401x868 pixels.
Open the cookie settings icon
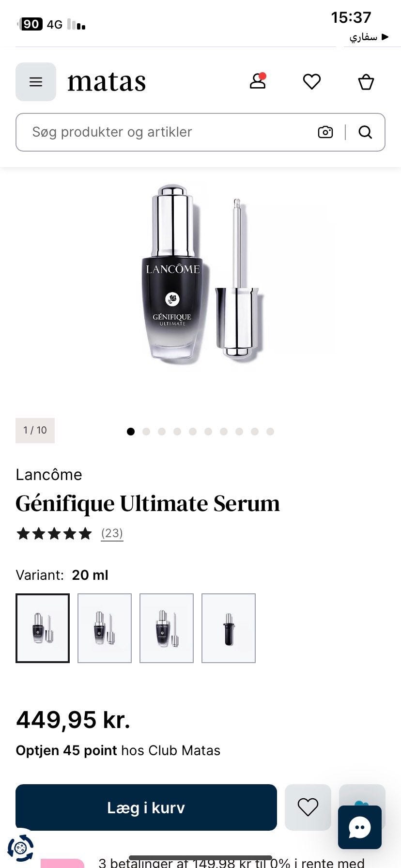pos(20,848)
